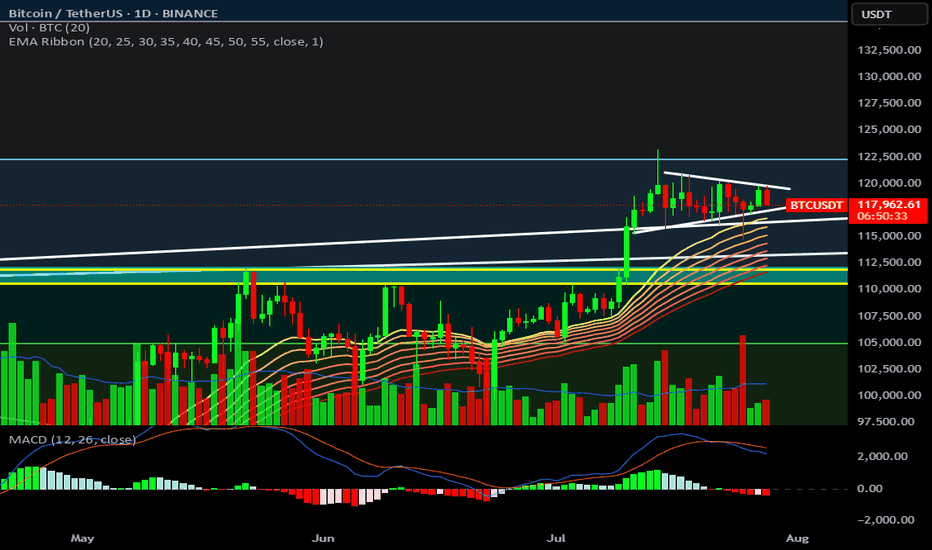The height and width of the screenshot is (550, 932).
Task: Click the 102,500.00 price axis label
Action: 889,369
